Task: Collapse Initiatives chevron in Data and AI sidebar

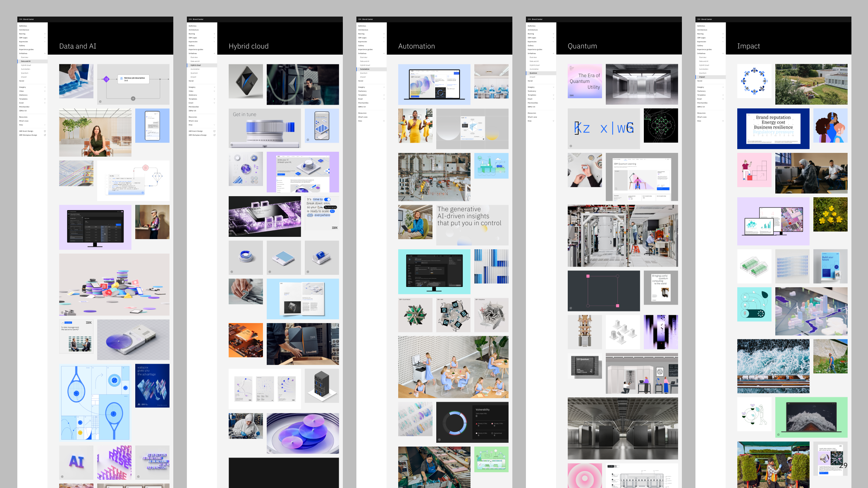Action: 45,53
